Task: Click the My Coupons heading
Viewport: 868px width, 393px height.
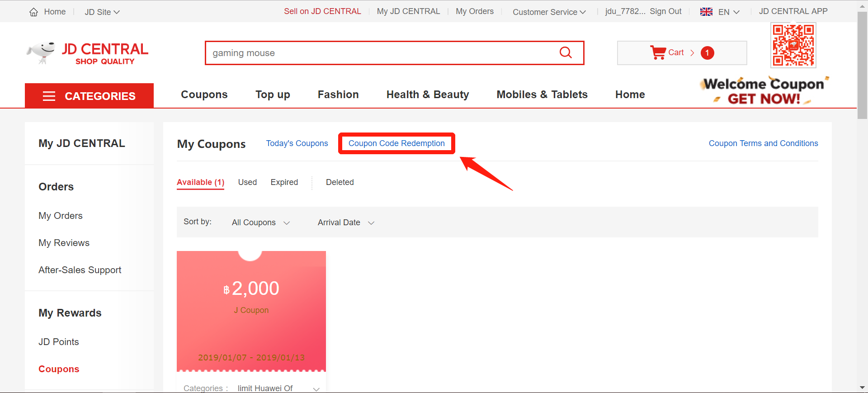Action: tap(211, 144)
